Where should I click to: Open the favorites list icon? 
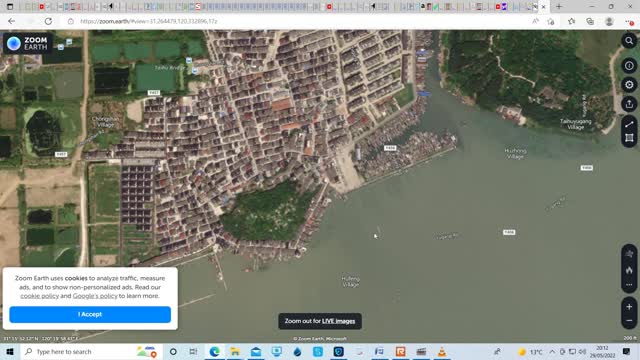coord(571,21)
